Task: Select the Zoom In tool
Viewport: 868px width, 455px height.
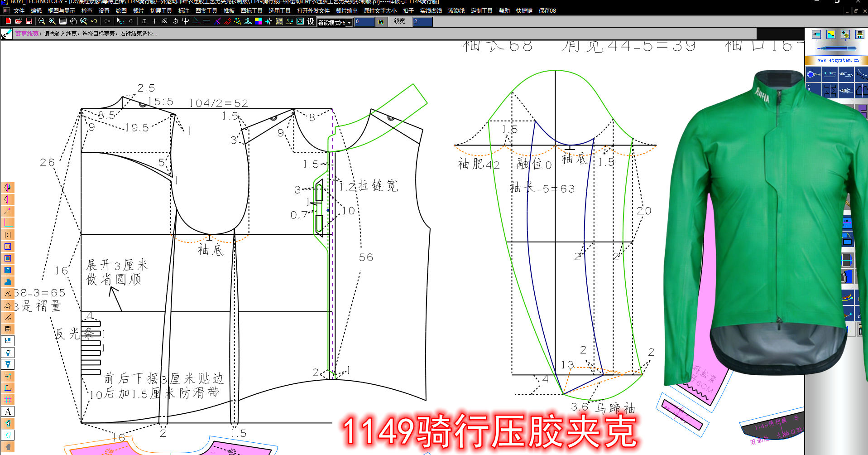Action: tap(52, 21)
